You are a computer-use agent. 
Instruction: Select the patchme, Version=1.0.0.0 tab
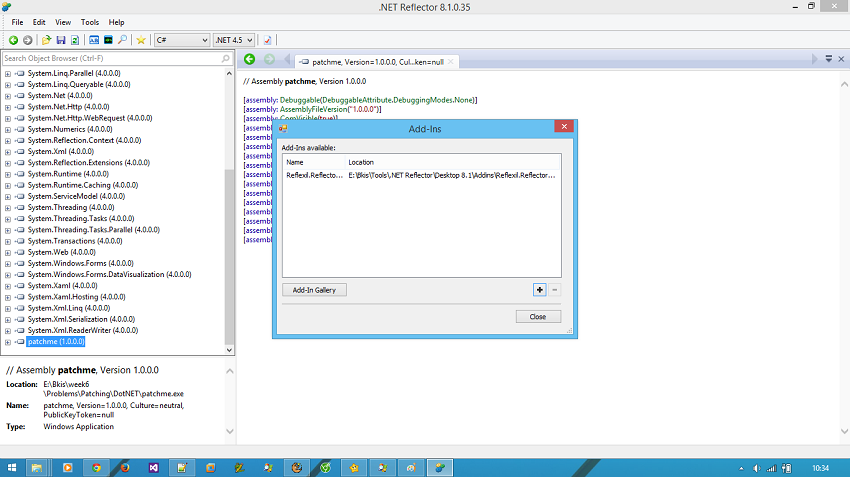click(x=377, y=62)
